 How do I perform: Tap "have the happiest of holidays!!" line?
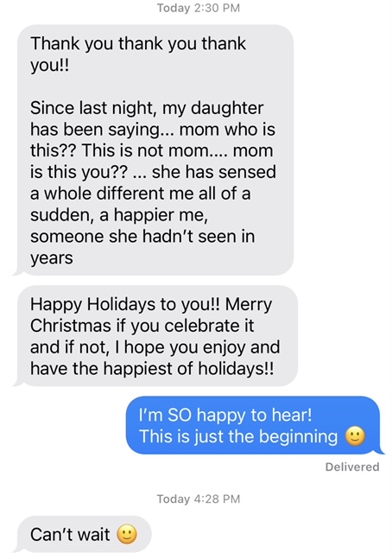click(x=152, y=369)
